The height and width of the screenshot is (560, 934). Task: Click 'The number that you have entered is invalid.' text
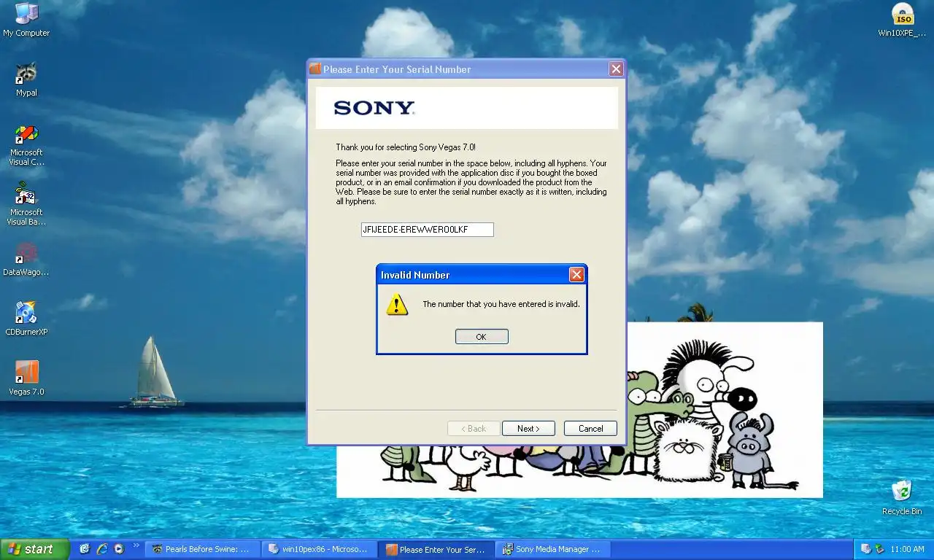pyautogui.click(x=501, y=304)
